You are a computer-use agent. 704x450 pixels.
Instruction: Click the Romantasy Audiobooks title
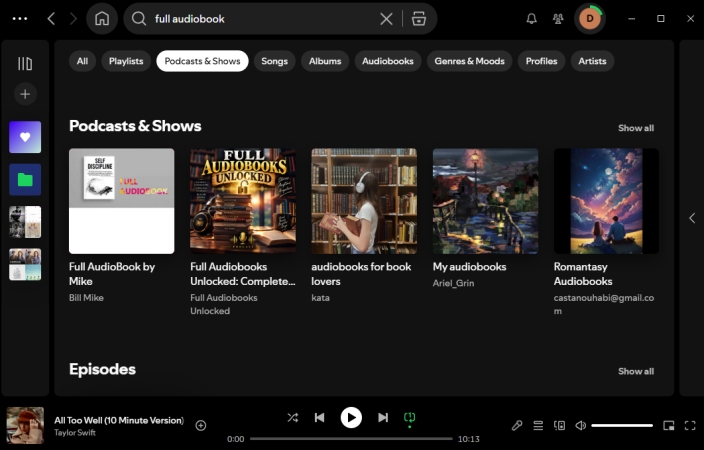tap(583, 274)
